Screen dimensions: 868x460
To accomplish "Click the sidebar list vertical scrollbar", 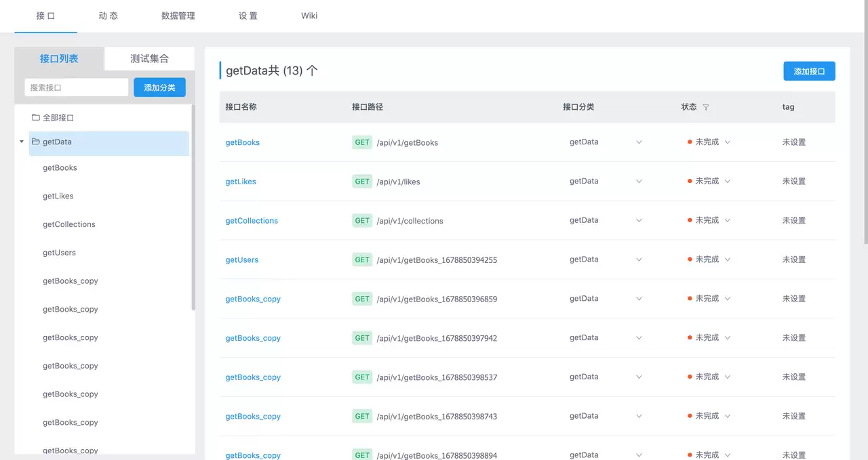I will click(193, 207).
